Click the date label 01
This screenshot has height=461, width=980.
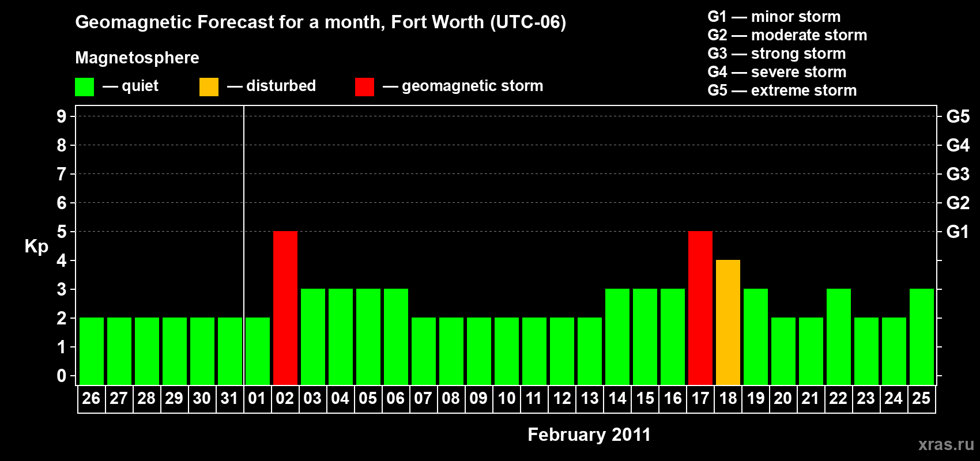tap(257, 399)
